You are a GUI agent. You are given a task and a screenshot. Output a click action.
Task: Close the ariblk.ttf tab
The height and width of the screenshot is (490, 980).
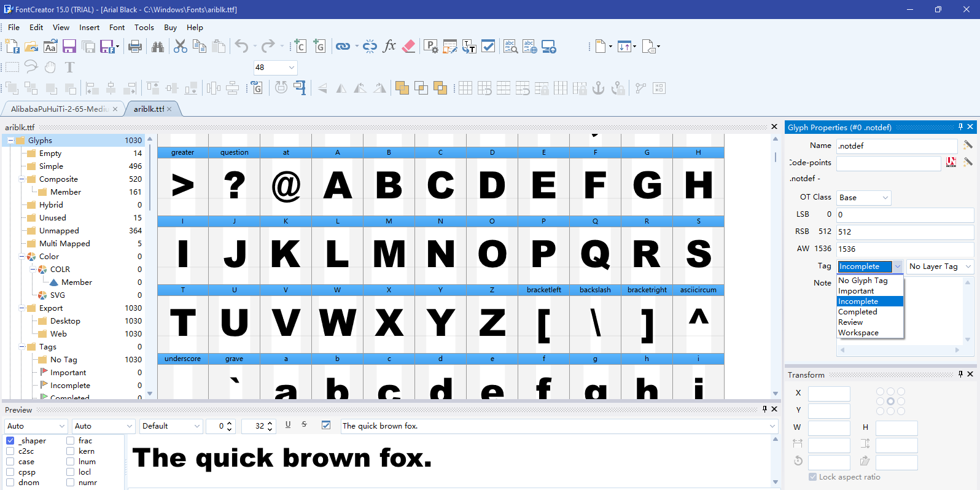click(169, 109)
